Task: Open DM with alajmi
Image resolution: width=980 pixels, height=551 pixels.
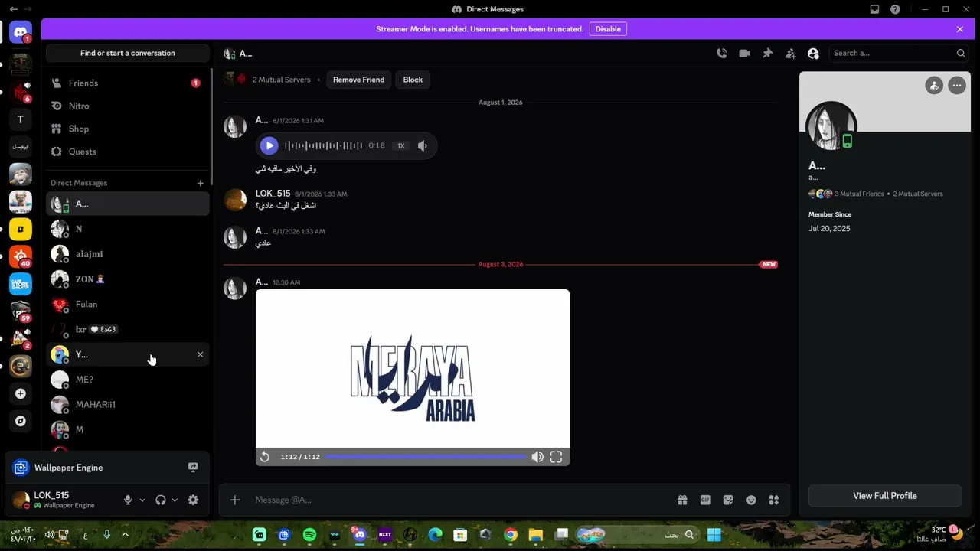Action: click(127, 254)
